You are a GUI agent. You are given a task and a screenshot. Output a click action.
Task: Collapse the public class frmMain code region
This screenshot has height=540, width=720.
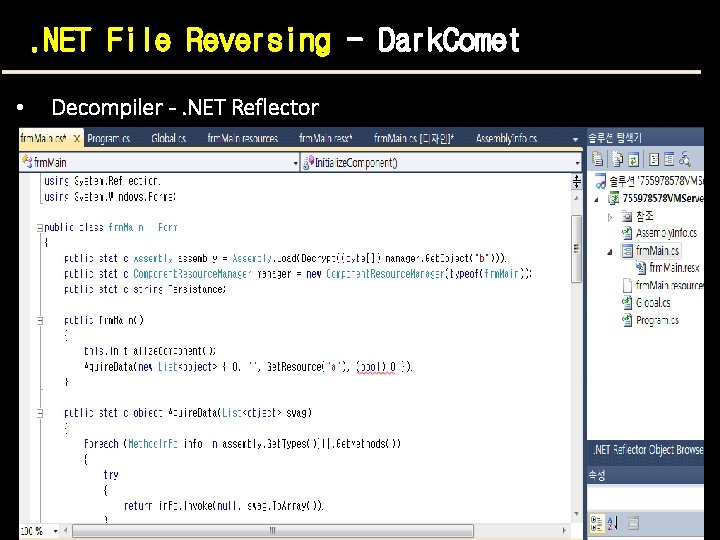40,227
